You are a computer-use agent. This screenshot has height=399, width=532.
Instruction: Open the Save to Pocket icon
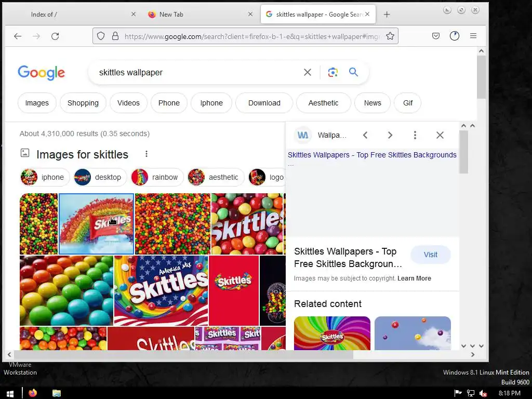pyautogui.click(x=436, y=36)
